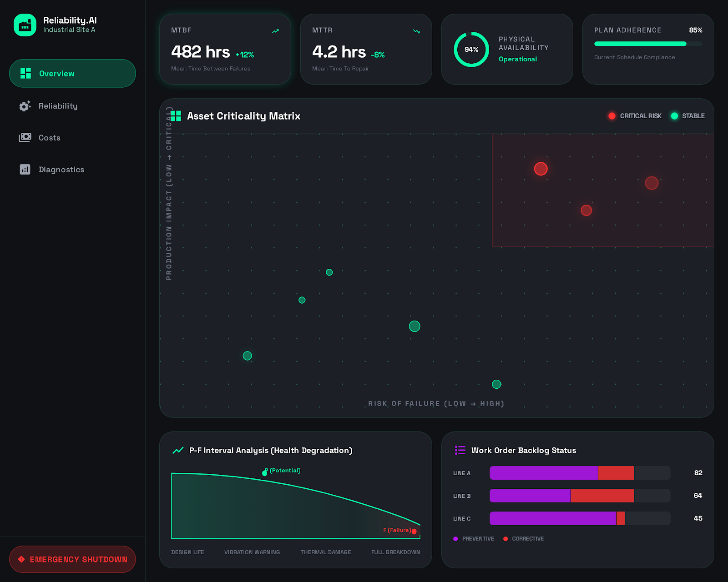728x582 pixels.
Task: Click the +12% MTBF change indicator
Action: (245, 55)
